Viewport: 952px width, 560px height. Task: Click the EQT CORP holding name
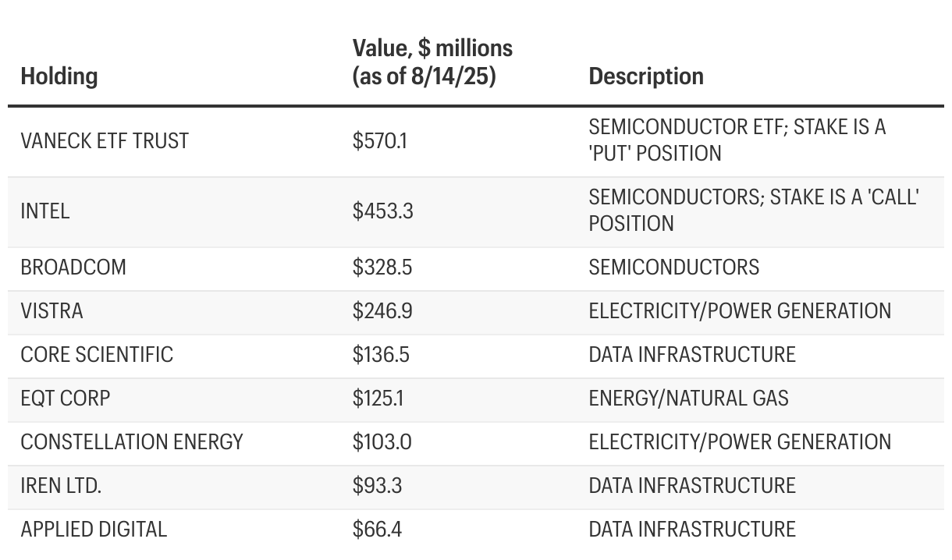(x=66, y=399)
